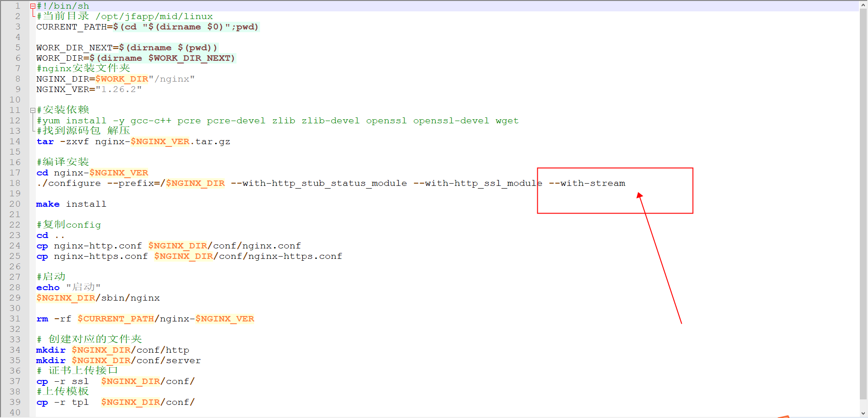This screenshot has height=418, width=868.
Task: Collapse the fold marker beside #安装依赖
Action: click(33, 110)
